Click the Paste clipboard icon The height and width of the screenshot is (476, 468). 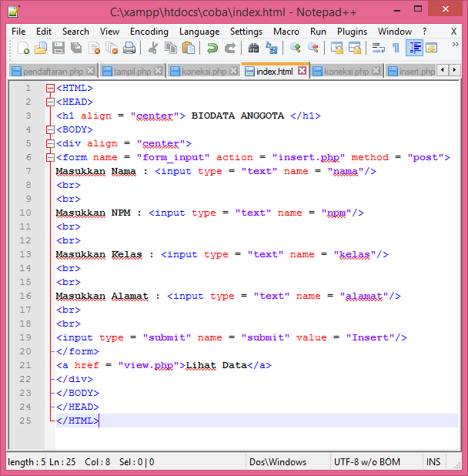(189, 49)
